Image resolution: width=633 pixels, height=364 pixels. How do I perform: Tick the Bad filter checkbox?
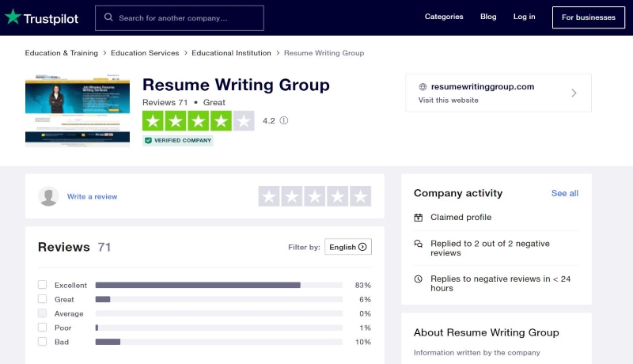[43, 341]
